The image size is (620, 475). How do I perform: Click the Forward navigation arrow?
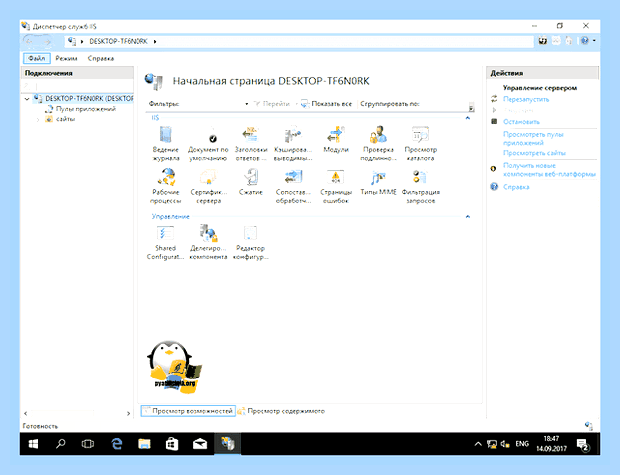(47, 42)
